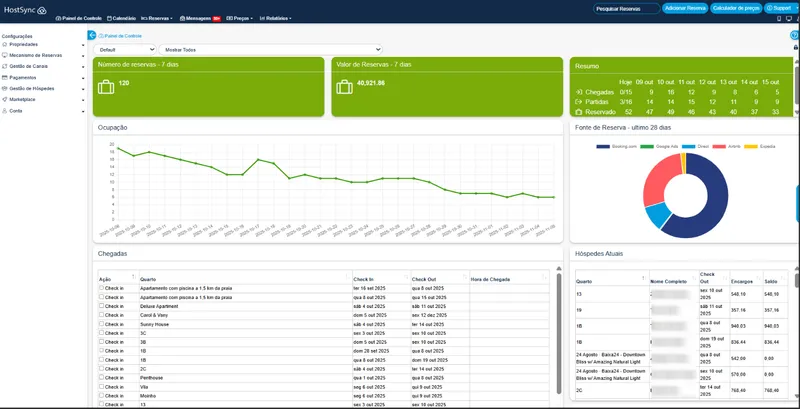Click the Pesquisar Reservas search field
The image size is (800, 409).
pos(627,8)
